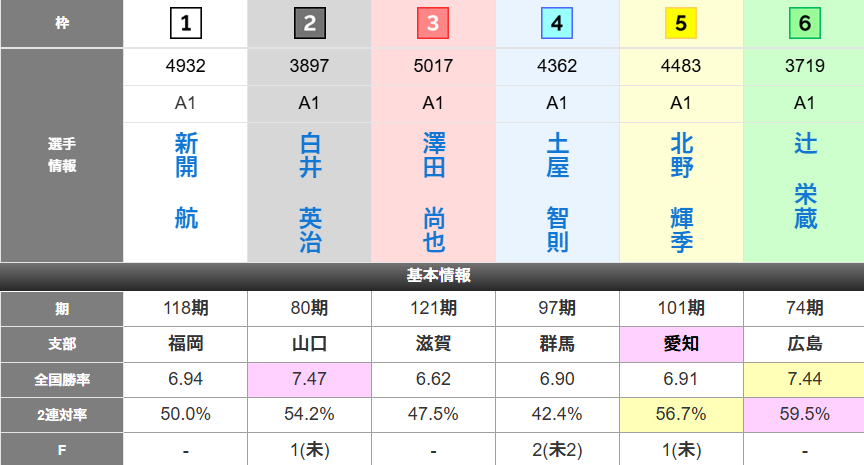Viewport: 864px width, 465px height.
Task: Click the red lane 3 number badge
Action: tap(433, 23)
